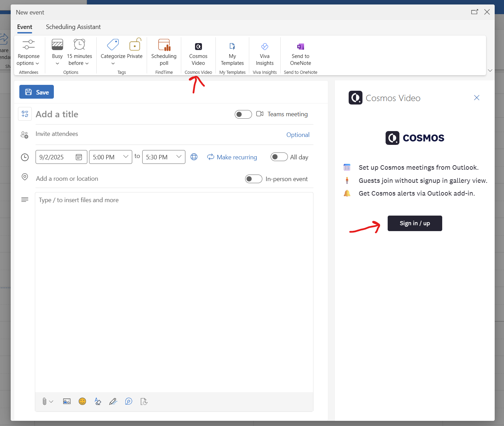
Task: Mark event as Private
Action: click(135, 49)
